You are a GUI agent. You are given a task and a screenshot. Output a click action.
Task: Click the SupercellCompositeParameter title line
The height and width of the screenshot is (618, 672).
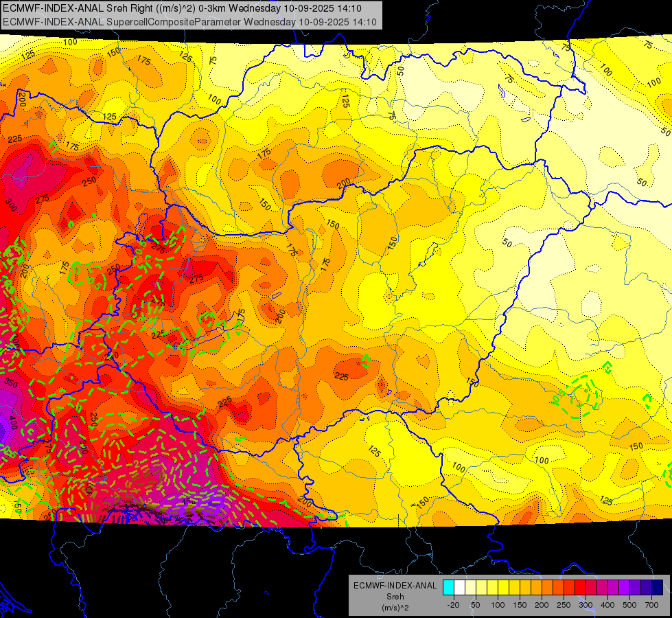[x=190, y=22]
